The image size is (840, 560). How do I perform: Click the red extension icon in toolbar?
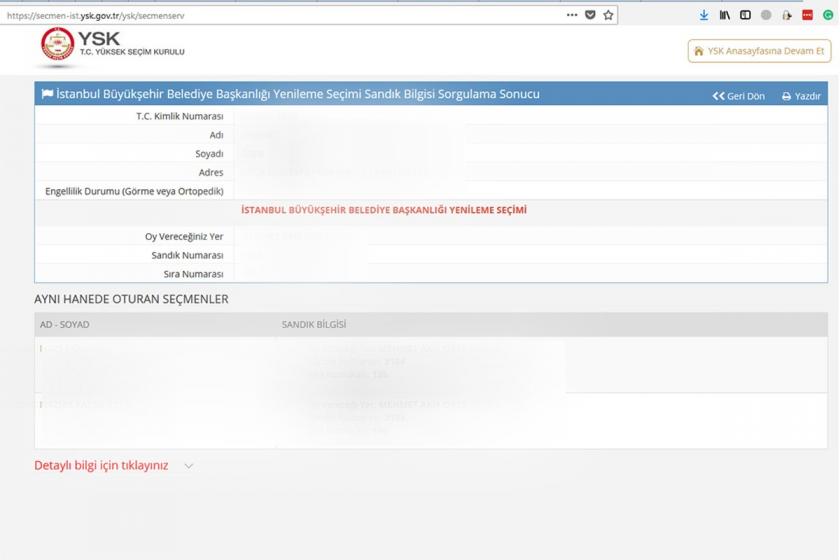coord(807,15)
